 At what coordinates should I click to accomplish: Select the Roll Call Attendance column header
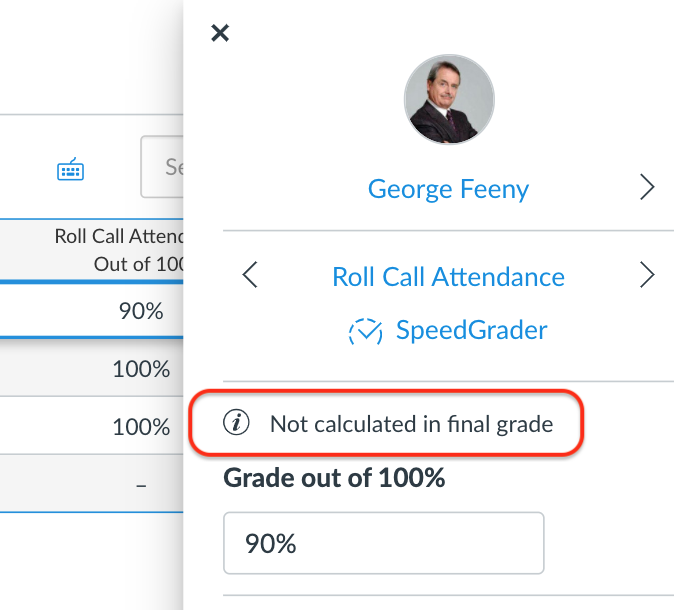pos(120,249)
